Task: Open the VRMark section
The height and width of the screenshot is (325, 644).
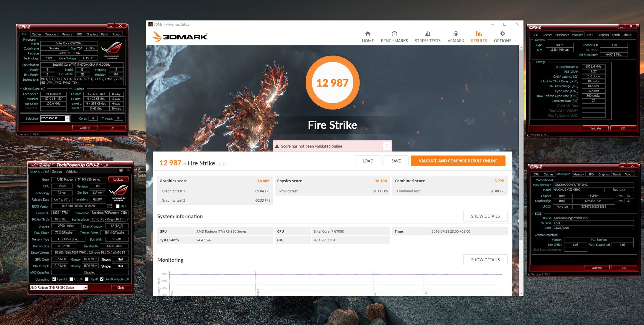Action: tap(455, 37)
